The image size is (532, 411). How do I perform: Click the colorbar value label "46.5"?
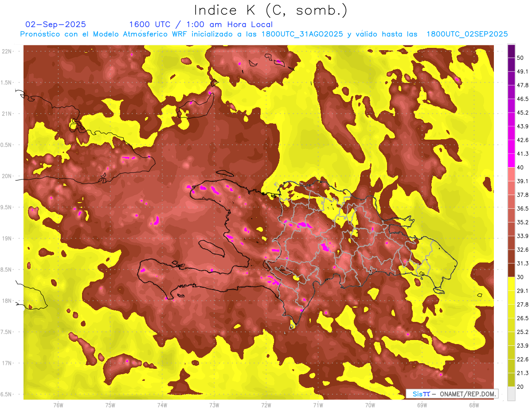click(x=523, y=99)
